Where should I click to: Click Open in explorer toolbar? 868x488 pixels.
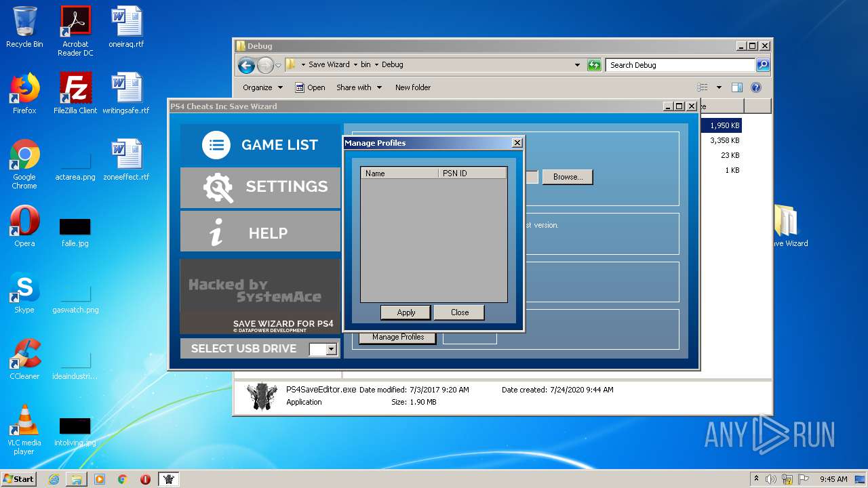[x=310, y=87]
